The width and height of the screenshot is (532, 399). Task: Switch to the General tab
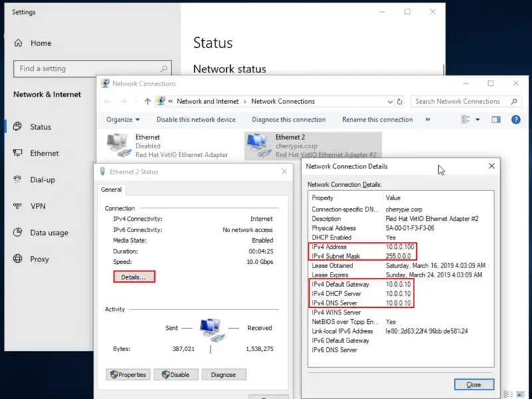pos(111,189)
